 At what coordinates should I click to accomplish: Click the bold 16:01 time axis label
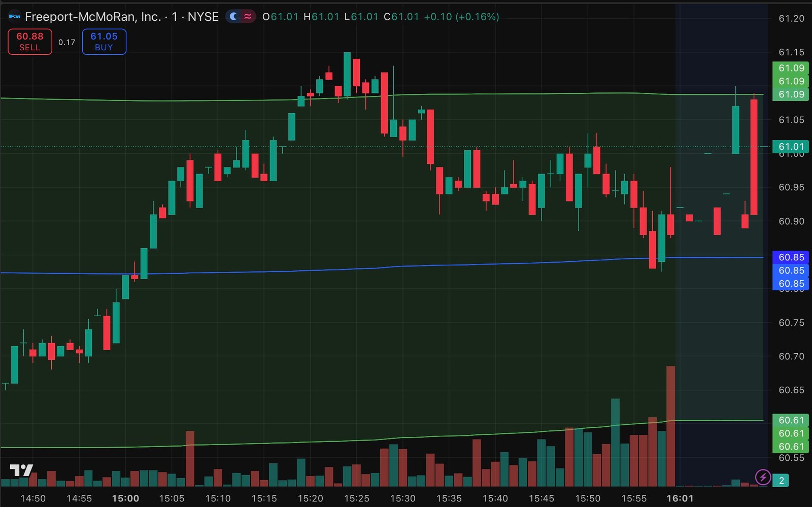click(680, 498)
